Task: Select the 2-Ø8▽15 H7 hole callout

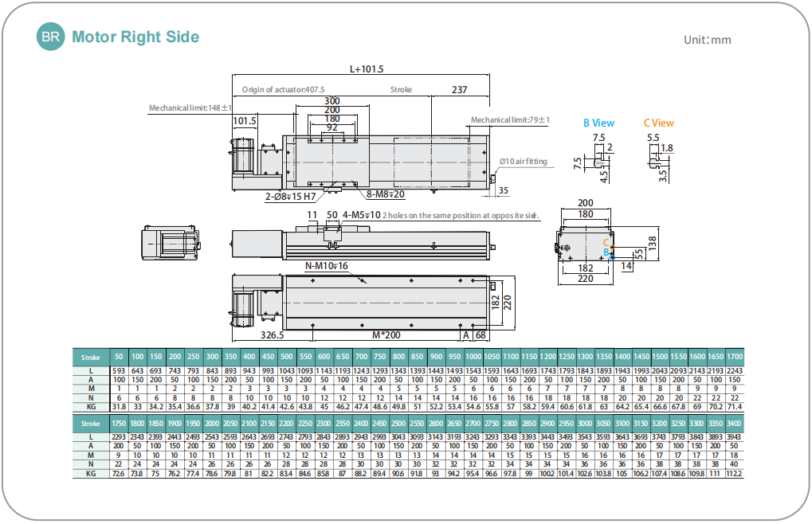Action: 292,195
